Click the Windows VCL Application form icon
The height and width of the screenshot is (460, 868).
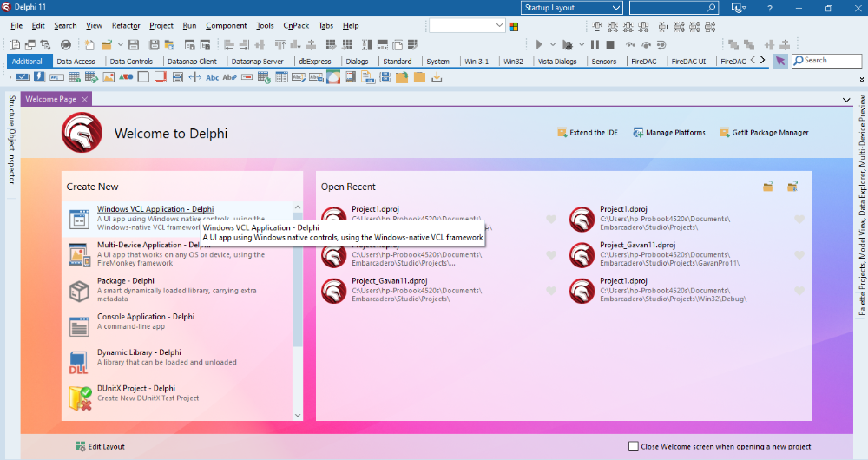pos(79,220)
